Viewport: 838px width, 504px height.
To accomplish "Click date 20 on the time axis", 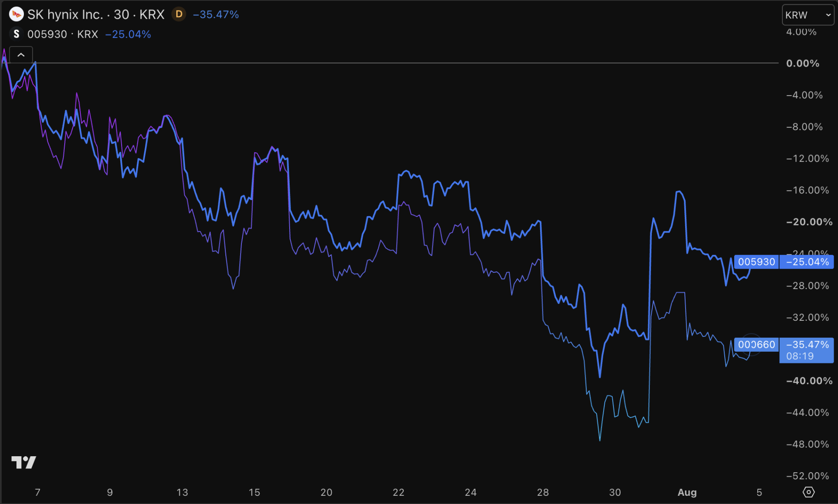I will [x=327, y=492].
